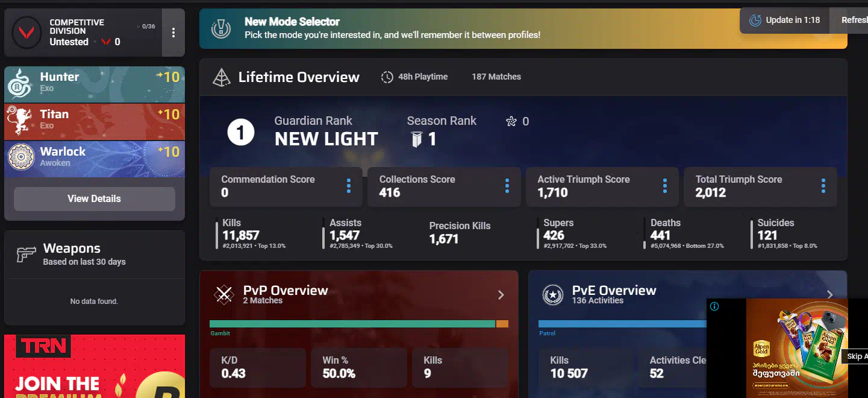868x398 pixels.
Task: Open the Collections Score options menu
Action: 507,186
